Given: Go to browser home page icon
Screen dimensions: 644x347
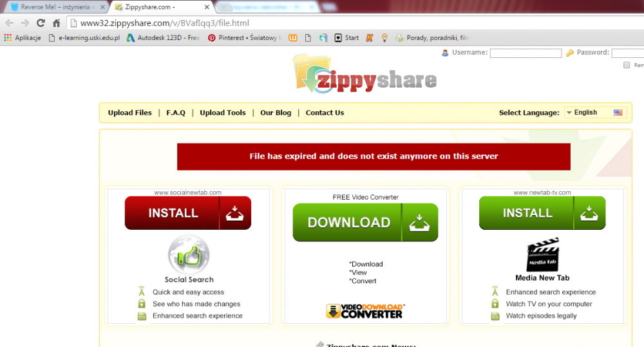Looking at the screenshot, I should coord(57,23).
